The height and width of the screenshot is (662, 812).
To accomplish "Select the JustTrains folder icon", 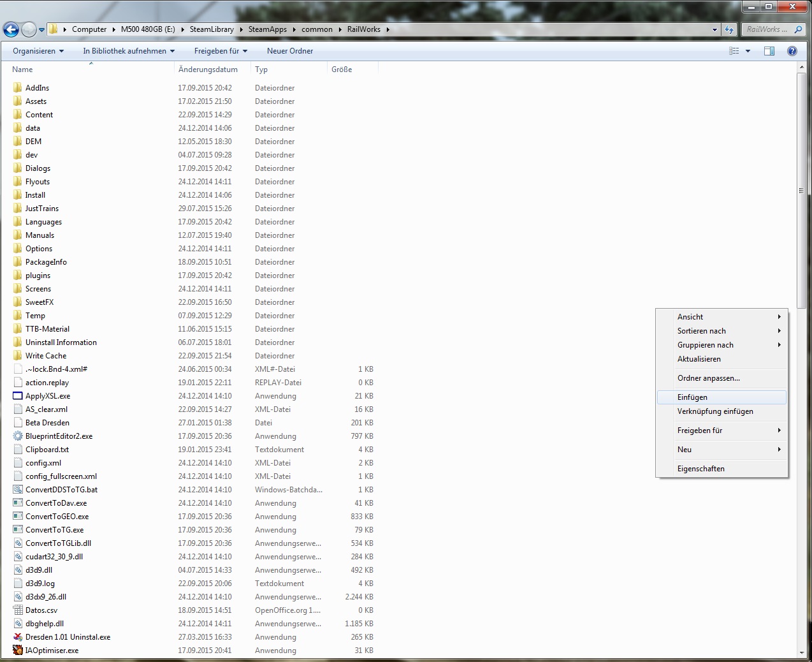I will 17,209.
